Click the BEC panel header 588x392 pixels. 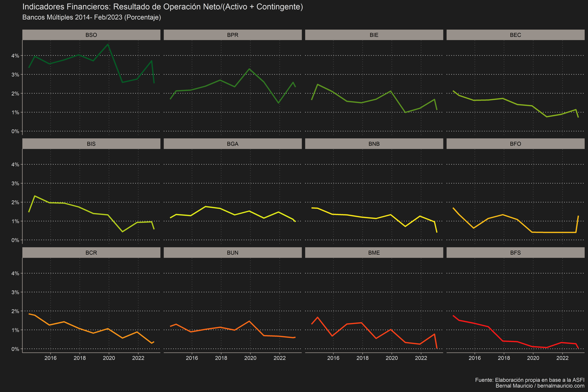coord(515,35)
